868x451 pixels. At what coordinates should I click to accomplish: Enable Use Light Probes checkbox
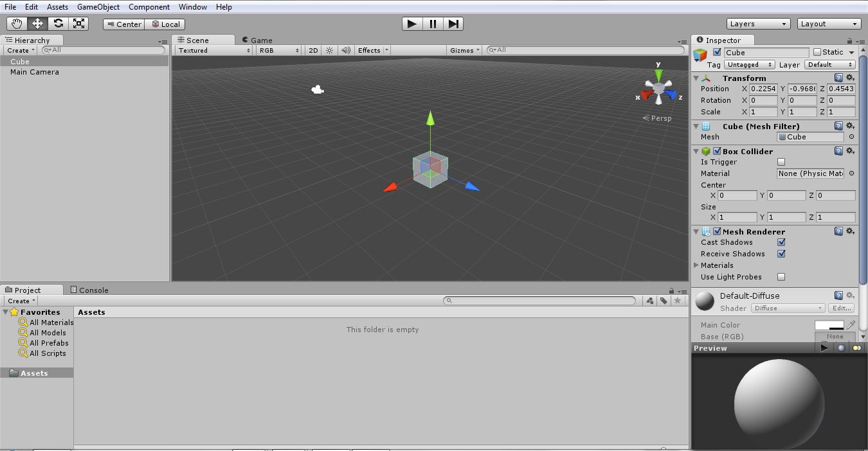tap(781, 277)
